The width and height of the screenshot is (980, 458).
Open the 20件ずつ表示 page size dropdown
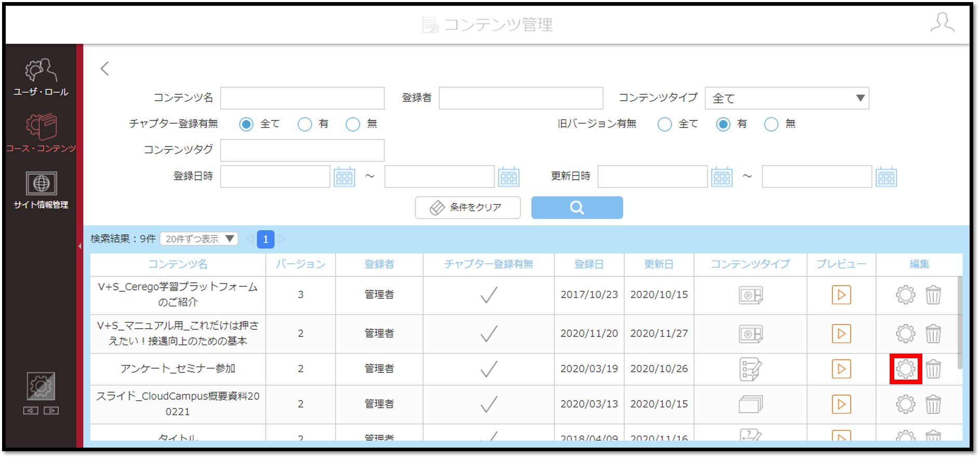click(199, 239)
